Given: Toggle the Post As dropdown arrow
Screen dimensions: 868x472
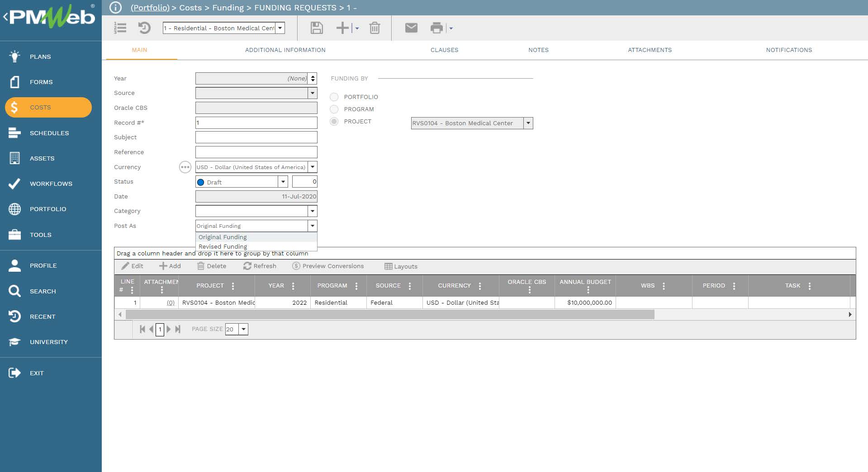Looking at the screenshot, I should point(312,226).
